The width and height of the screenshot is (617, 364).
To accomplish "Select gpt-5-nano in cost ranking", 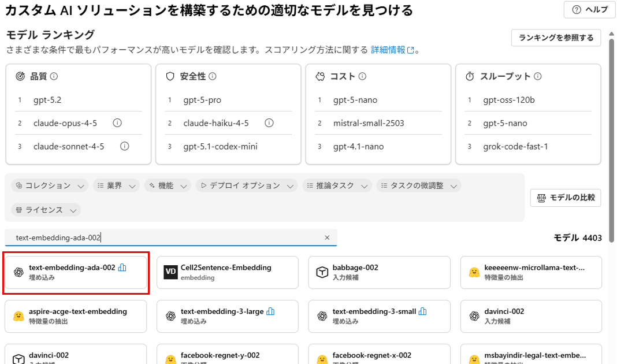I will (x=355, y=100).
